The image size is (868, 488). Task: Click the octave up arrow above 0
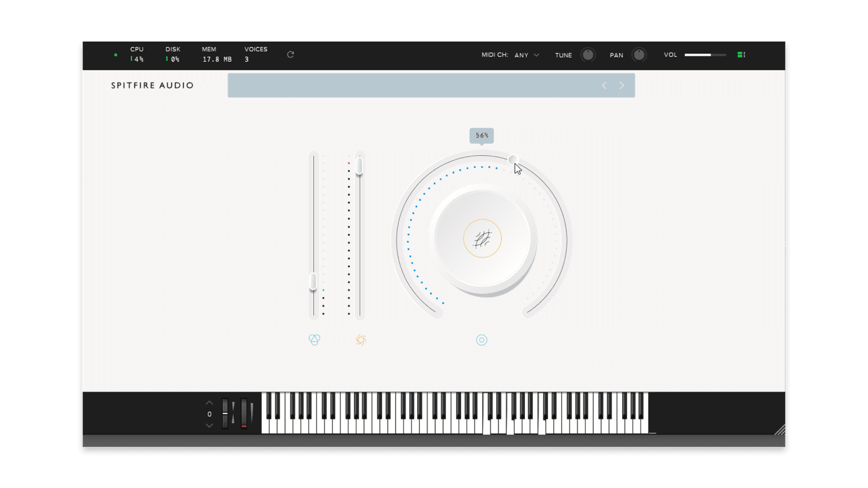point(209,402)
